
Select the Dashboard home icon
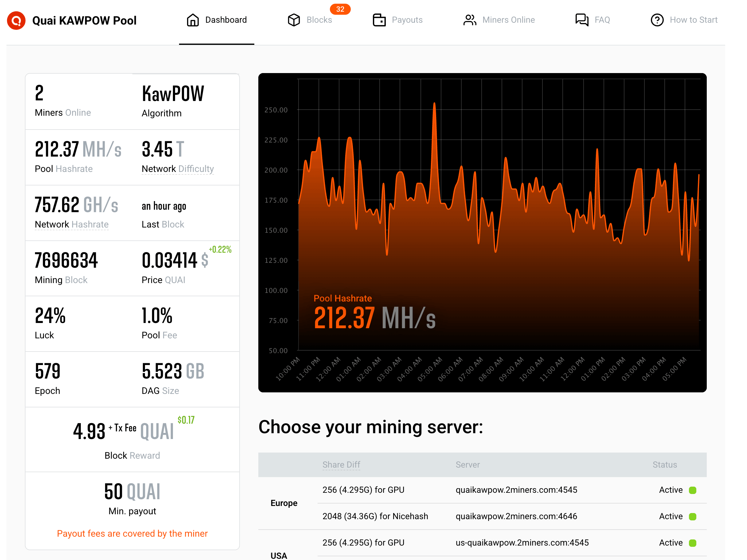coord(193,20)
